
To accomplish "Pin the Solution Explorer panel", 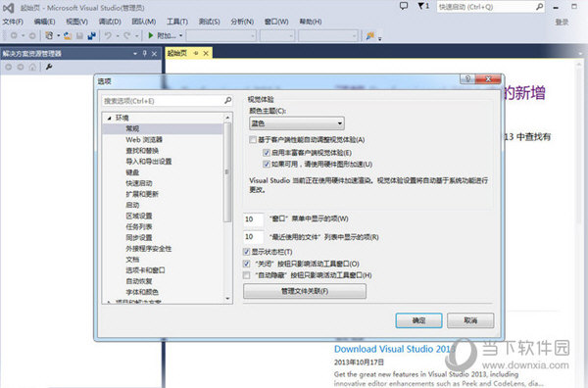I will [145, 54].
